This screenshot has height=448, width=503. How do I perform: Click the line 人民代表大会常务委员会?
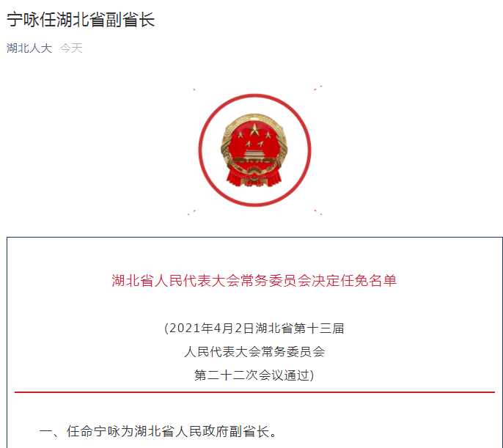[x=254, y=352]
